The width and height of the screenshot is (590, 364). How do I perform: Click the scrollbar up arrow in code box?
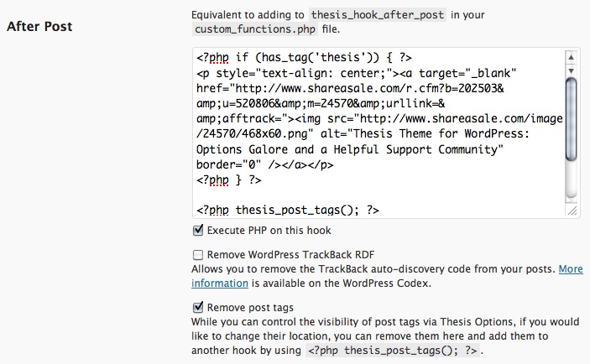571,57
